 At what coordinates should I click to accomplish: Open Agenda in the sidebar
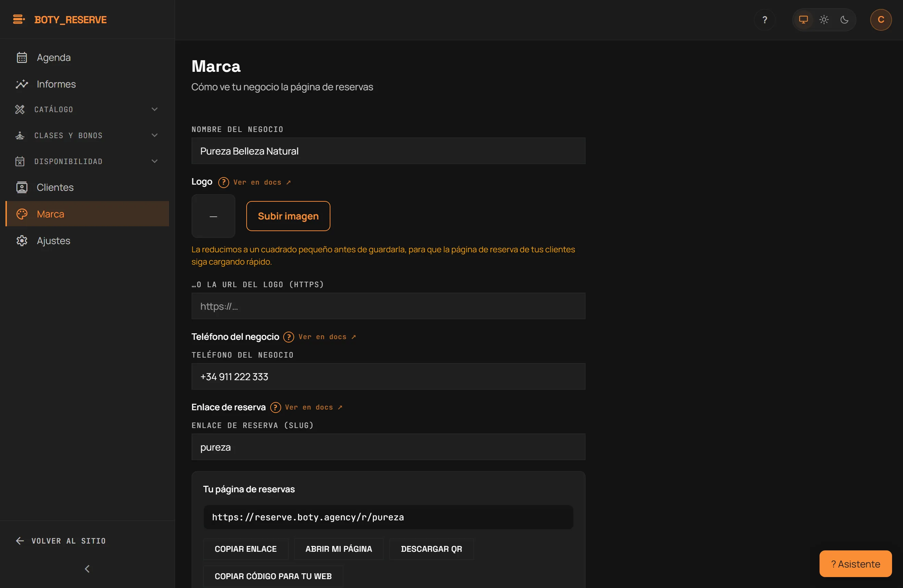coord(87,58)
